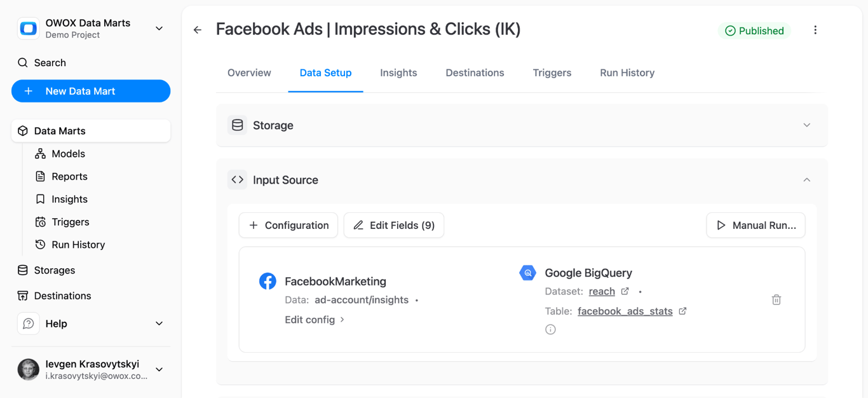Open Edit Fields (9)

pos(394,225)
